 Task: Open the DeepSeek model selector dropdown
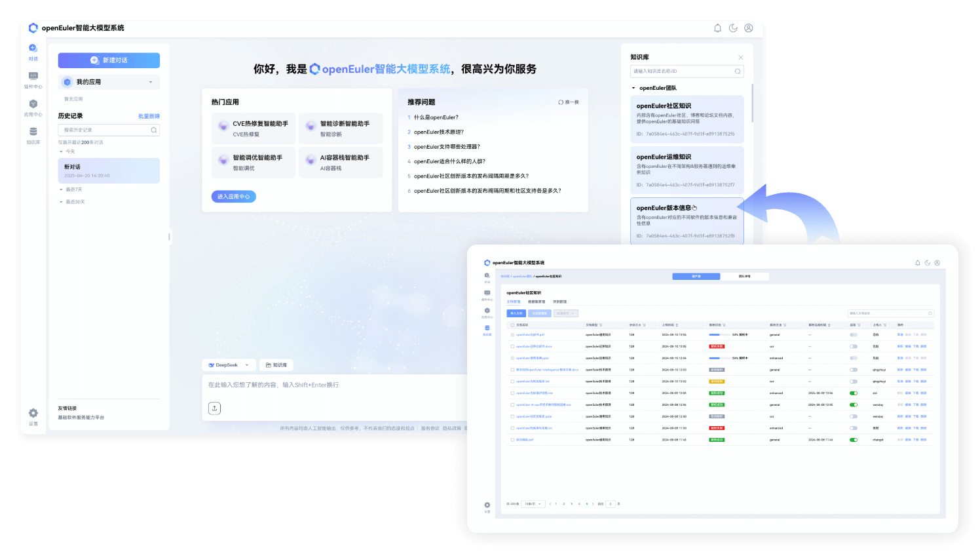tap(229, 365)
